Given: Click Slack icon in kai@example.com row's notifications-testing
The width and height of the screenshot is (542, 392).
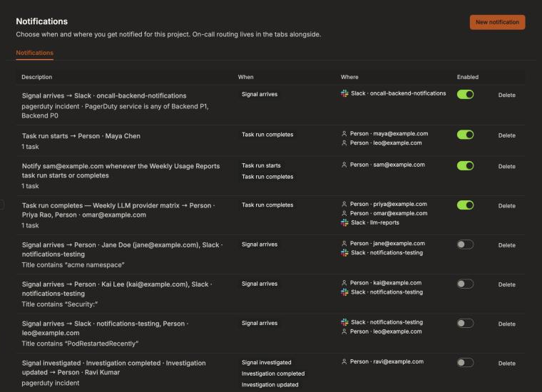Looking at the screenshot, I should click(344, 292).
